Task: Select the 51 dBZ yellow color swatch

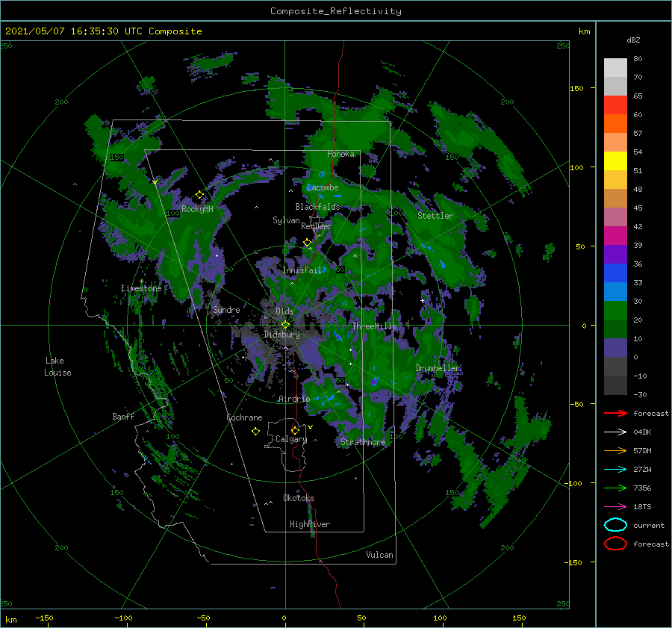Action: coord(615,161)
